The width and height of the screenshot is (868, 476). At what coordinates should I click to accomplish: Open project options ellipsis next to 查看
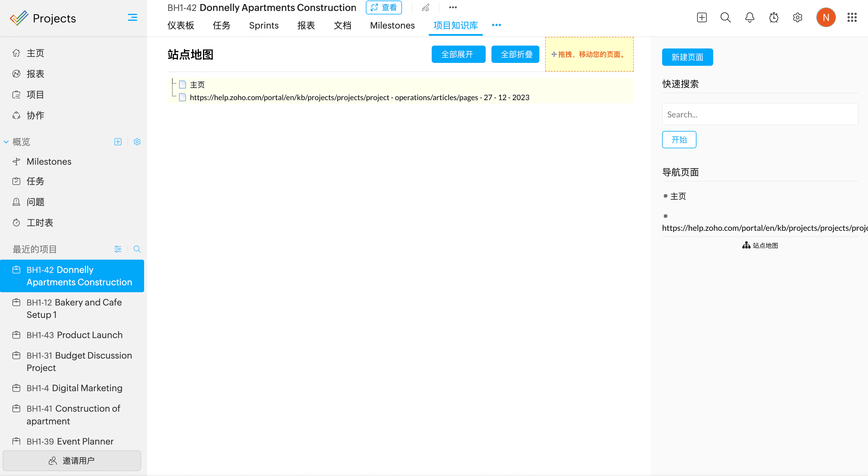[x=453, y=8]
